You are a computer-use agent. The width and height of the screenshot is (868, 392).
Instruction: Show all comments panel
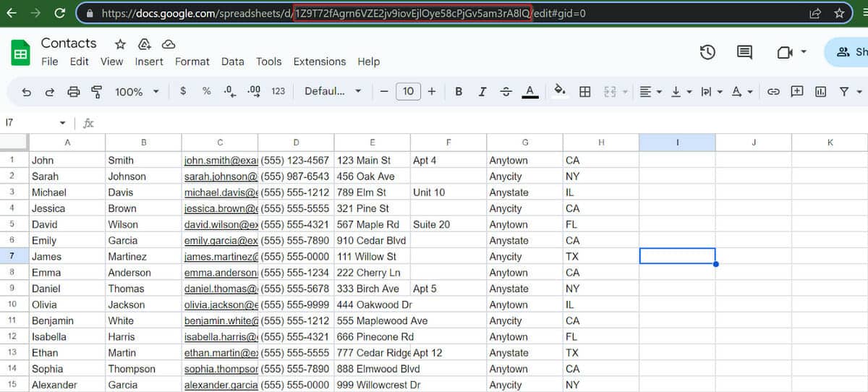tap(744, 52)
